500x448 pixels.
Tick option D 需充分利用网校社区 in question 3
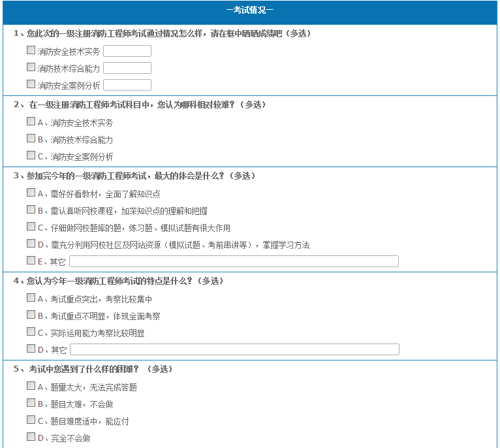(x=31, y=244)
